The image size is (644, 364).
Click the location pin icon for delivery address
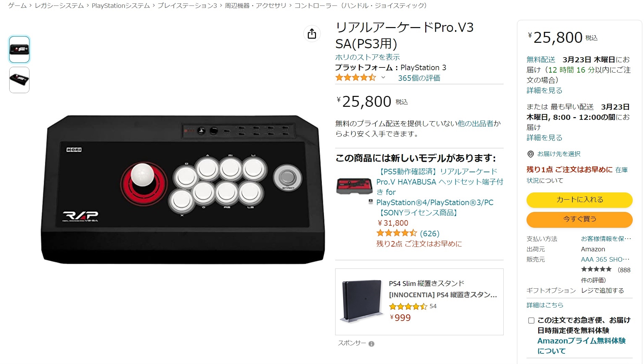(530, 154)
